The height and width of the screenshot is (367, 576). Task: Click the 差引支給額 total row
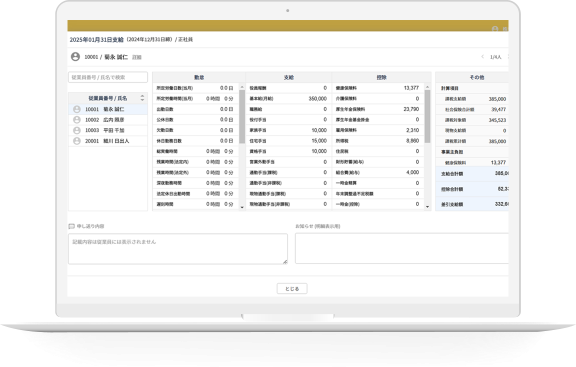472,204
